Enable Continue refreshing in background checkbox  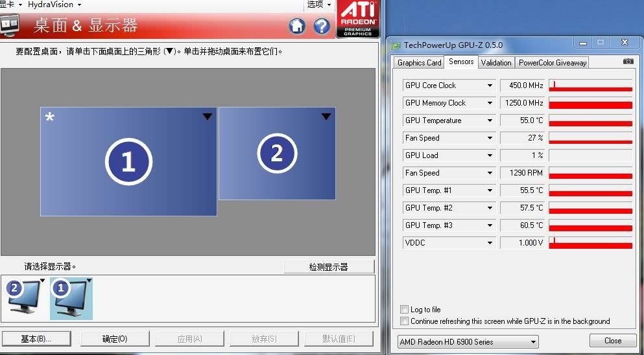pos(405,321)
